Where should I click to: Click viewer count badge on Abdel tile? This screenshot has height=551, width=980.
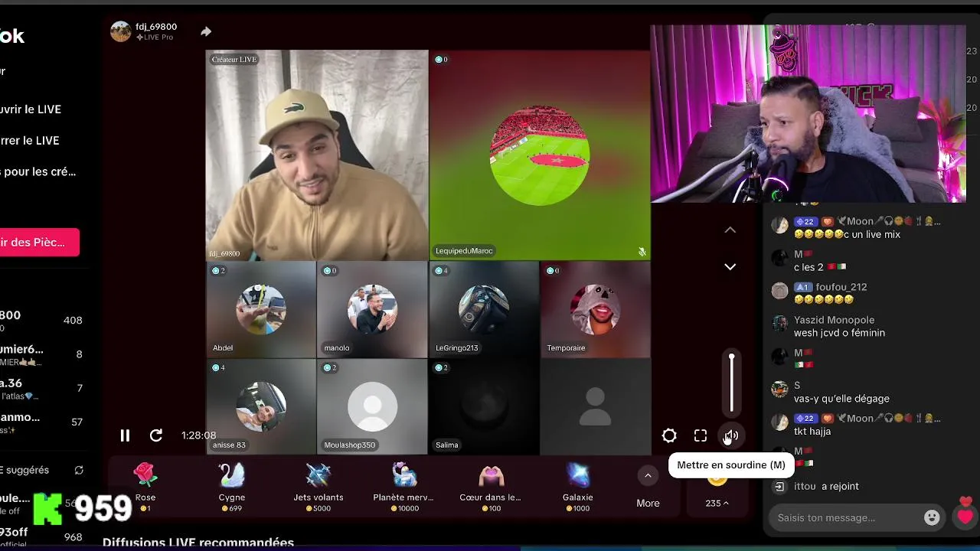coord(218,270)
